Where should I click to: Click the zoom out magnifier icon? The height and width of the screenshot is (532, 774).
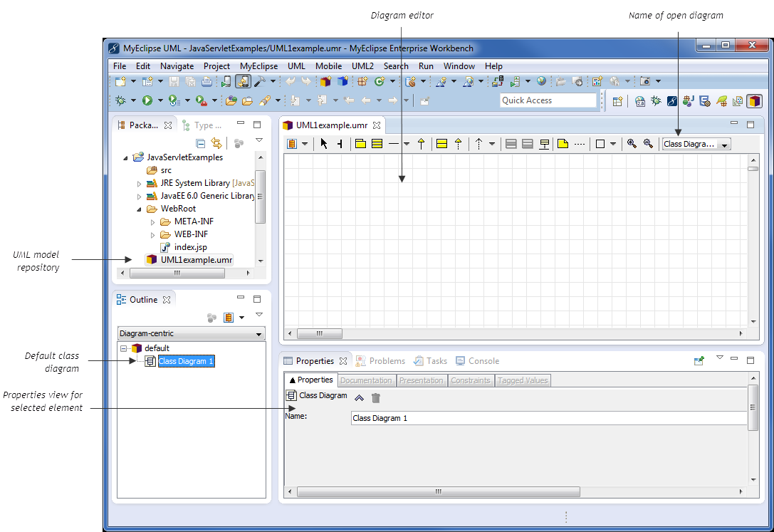click(x=647, y=144)
